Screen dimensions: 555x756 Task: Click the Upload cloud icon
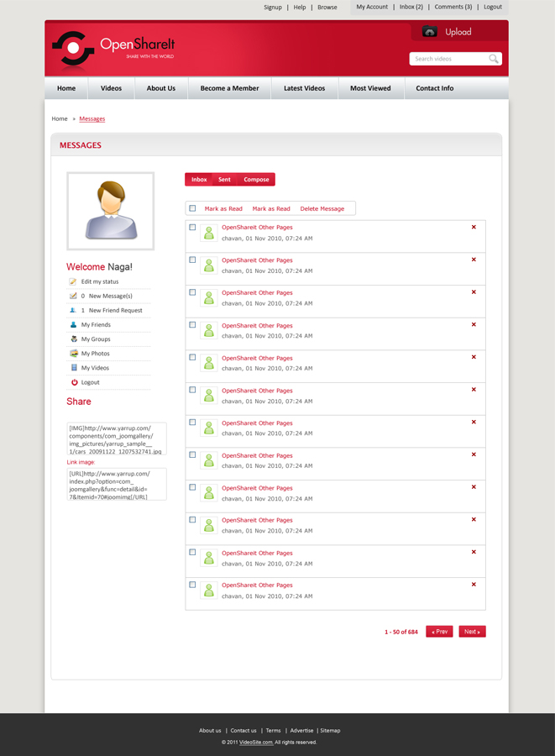[430, 32]
